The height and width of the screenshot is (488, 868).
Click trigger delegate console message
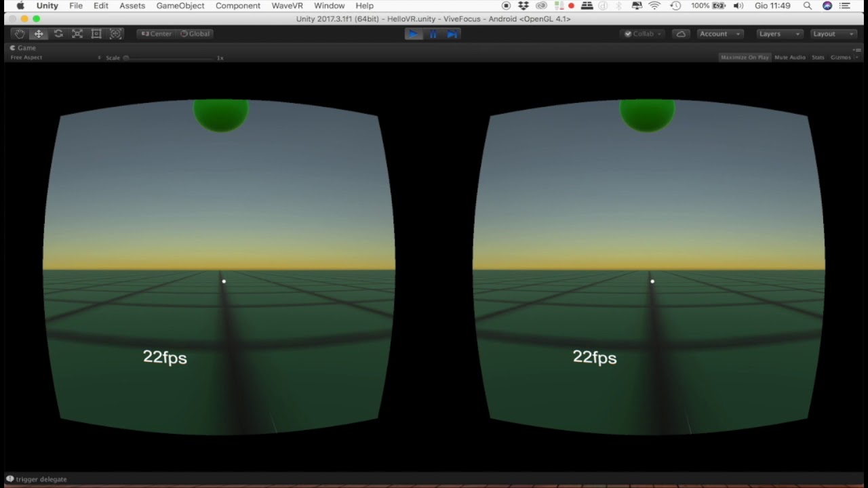[41, 479]
